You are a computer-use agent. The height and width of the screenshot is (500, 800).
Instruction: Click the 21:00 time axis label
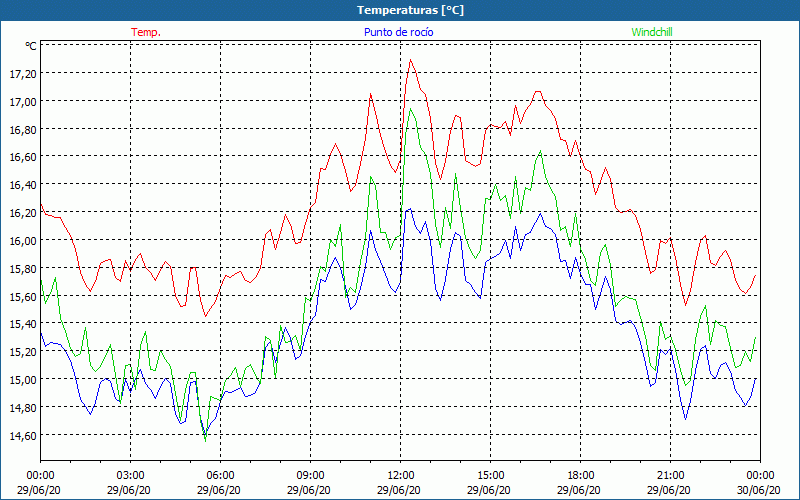pos(670,476)
